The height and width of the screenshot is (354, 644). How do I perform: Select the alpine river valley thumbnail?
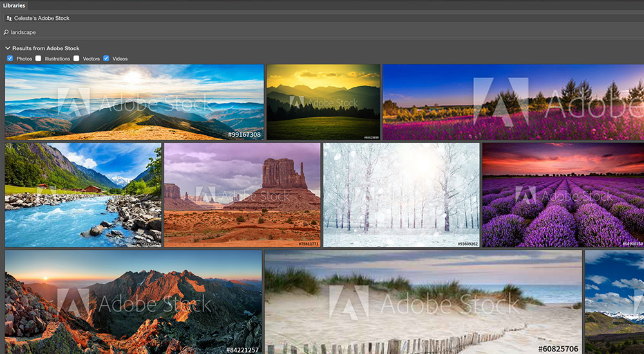[x=83, y=195]
